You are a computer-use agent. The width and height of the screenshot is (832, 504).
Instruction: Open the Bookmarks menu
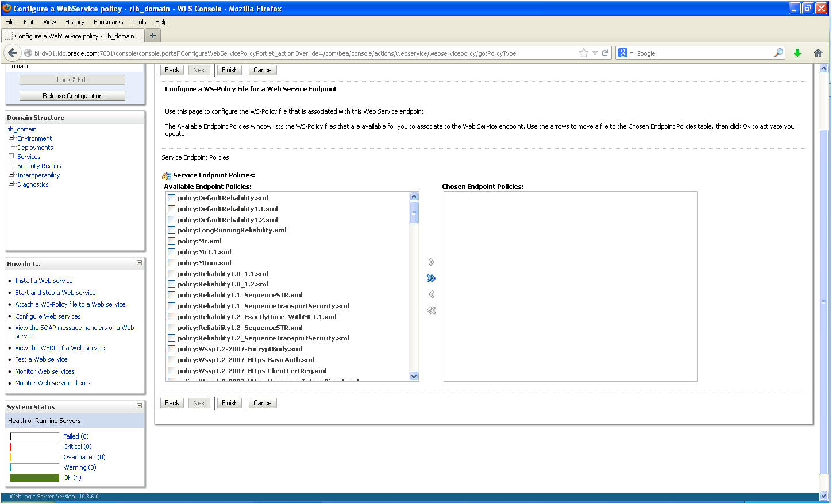coord(109,22)
